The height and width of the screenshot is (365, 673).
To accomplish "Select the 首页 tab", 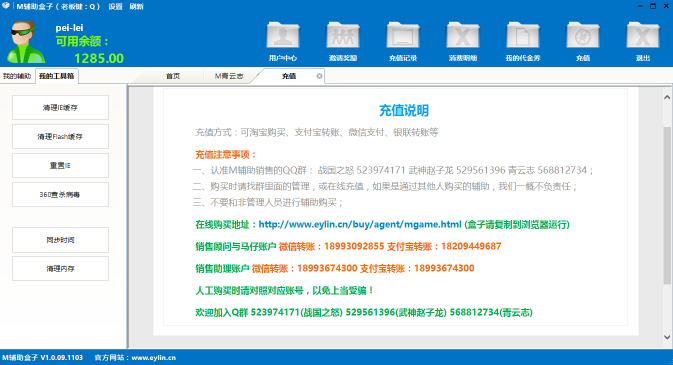I will click(173, 76).
